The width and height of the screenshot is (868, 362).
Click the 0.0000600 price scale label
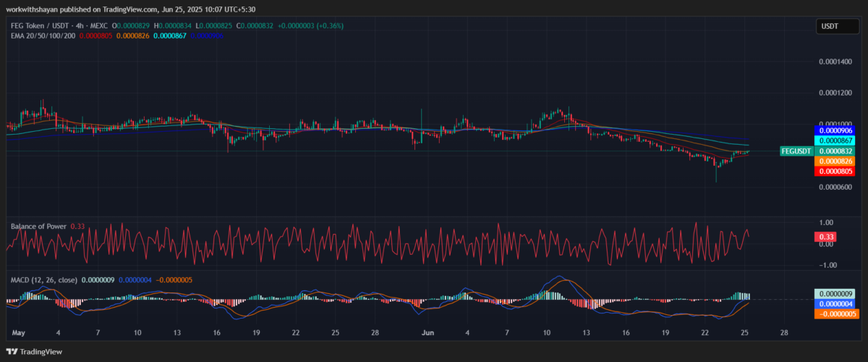coord(836,187)
